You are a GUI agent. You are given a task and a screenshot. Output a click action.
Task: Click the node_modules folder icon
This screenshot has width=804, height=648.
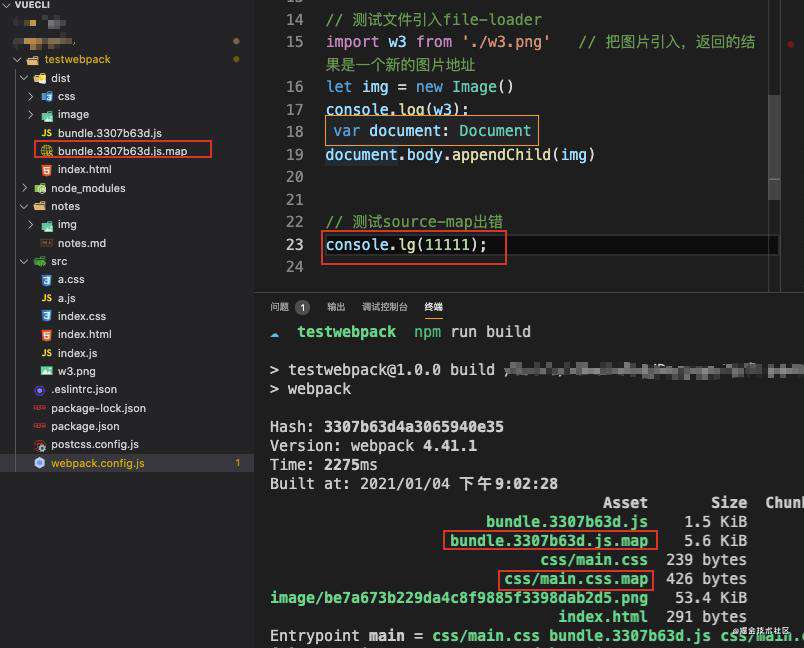40,188
